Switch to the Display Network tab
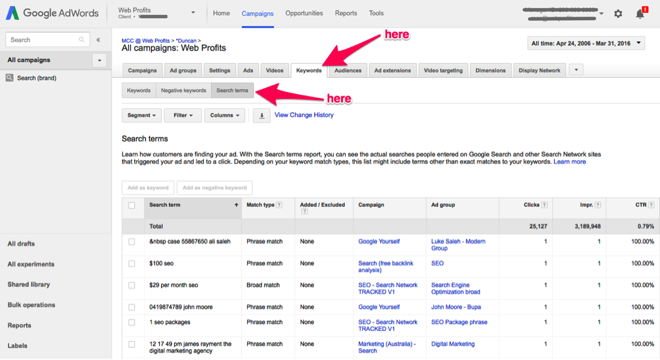Viewport: 660px width, 360px height. 540,70
